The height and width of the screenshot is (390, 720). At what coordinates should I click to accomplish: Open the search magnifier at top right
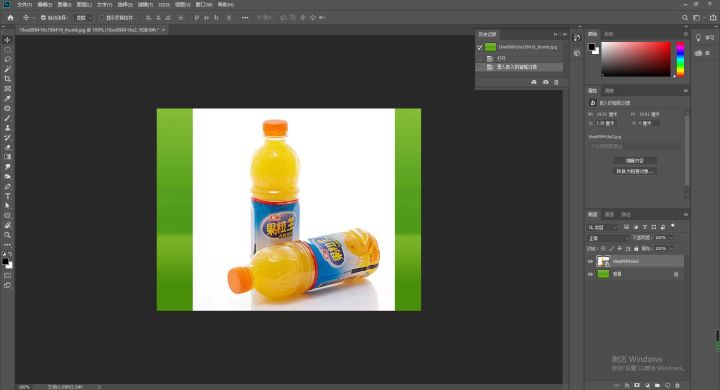coord(685,17)
